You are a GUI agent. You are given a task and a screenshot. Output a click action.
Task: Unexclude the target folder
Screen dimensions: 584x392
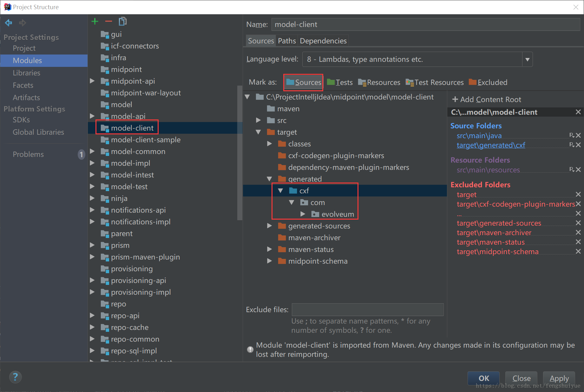(x=579, y=195)
